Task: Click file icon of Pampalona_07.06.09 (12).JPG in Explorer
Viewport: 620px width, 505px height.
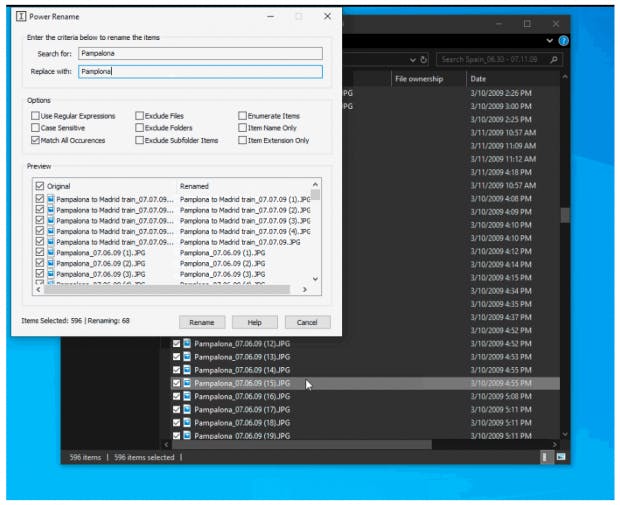Action: [187, 344]
